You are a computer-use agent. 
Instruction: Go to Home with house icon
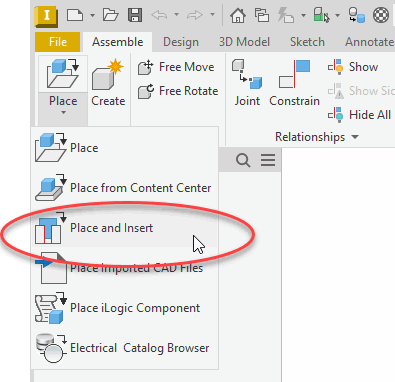point(238,15)
